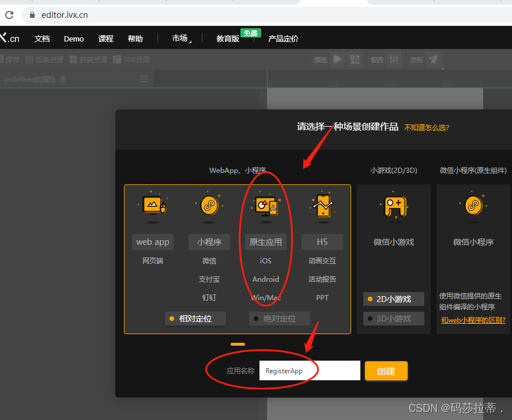
Task: Open the 和web小程序的区别? link
Action: [473, 320]
